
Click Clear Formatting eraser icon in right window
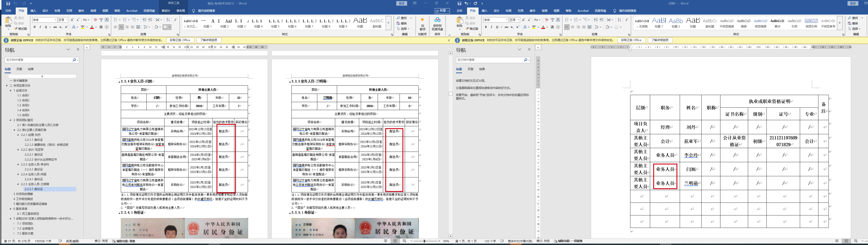546,20
